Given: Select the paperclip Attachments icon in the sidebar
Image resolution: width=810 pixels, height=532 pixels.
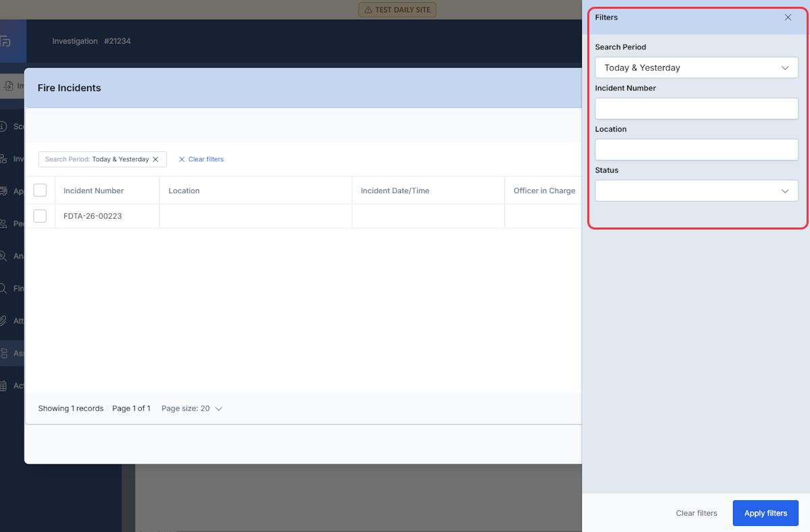Looking at the screenshot, I should (3, 321).
